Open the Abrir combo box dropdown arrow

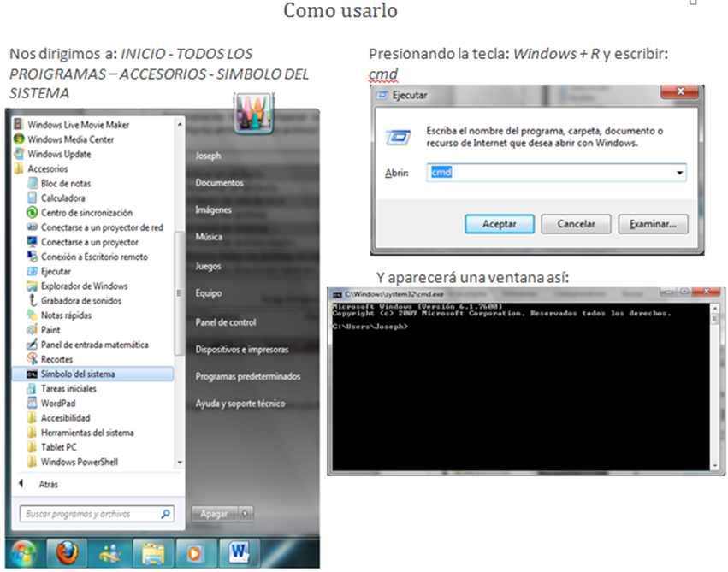point(680,173)
